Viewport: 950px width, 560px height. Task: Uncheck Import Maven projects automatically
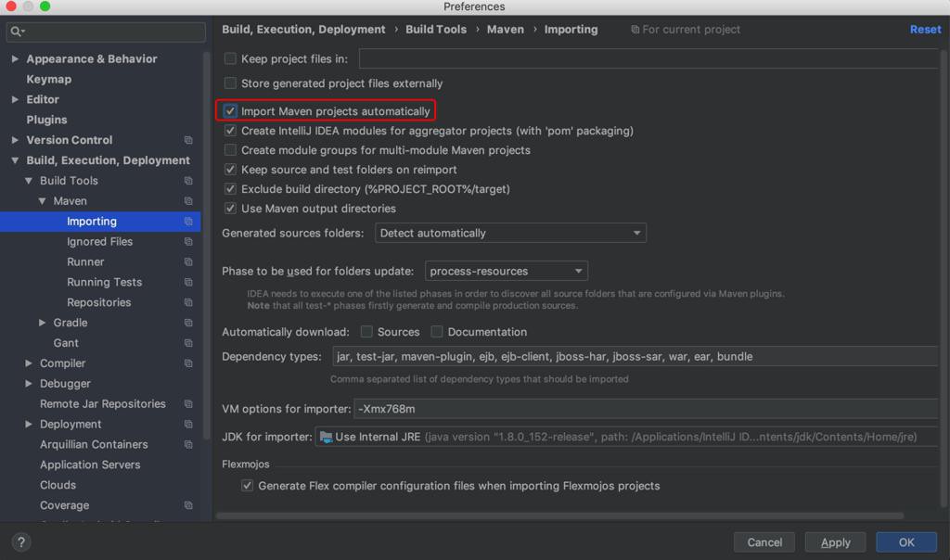coord(230,110)
